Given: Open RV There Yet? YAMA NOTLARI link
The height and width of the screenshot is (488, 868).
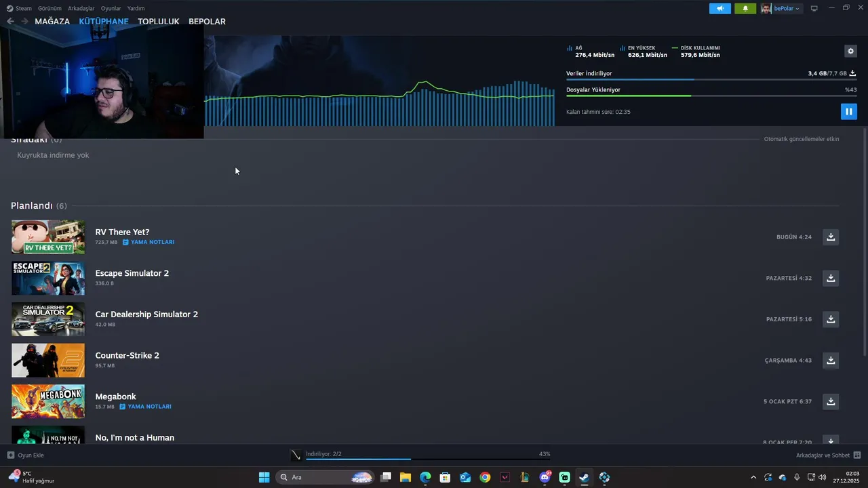Looking at the screenshot, I should pos(149,242).
